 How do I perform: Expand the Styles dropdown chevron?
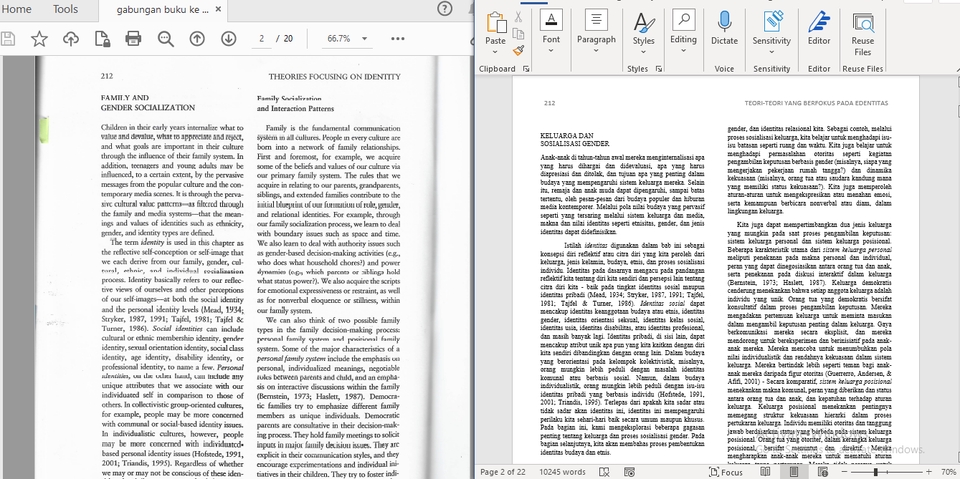click(643, 52)
